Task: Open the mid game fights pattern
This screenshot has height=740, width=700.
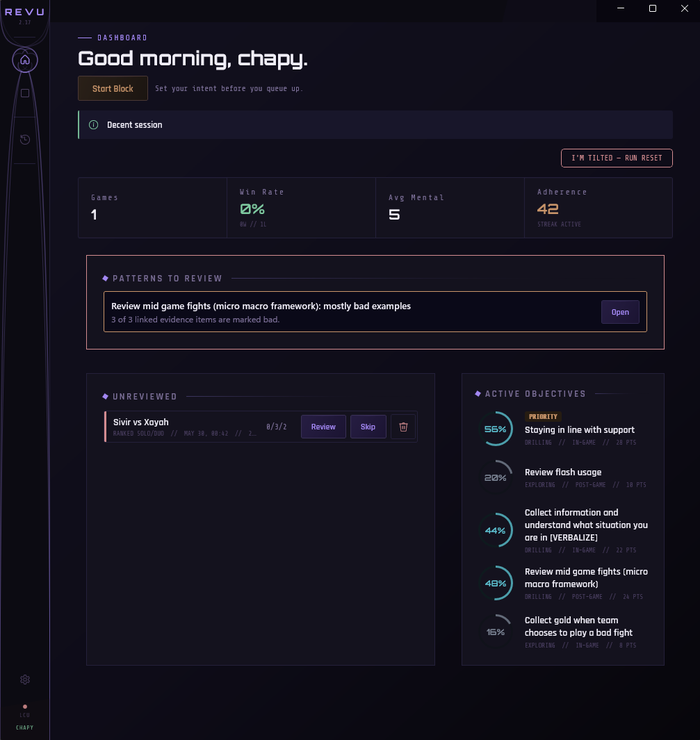Action: point(620,312)
